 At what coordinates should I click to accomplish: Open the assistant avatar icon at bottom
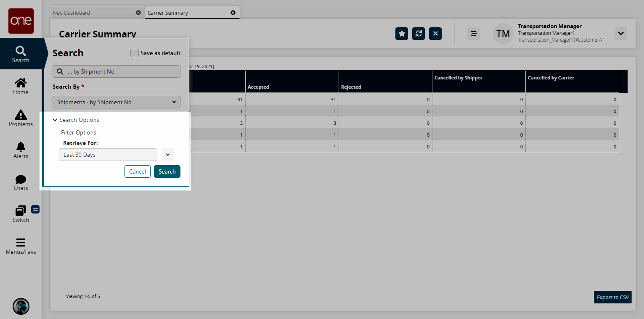tap(21, 306)
